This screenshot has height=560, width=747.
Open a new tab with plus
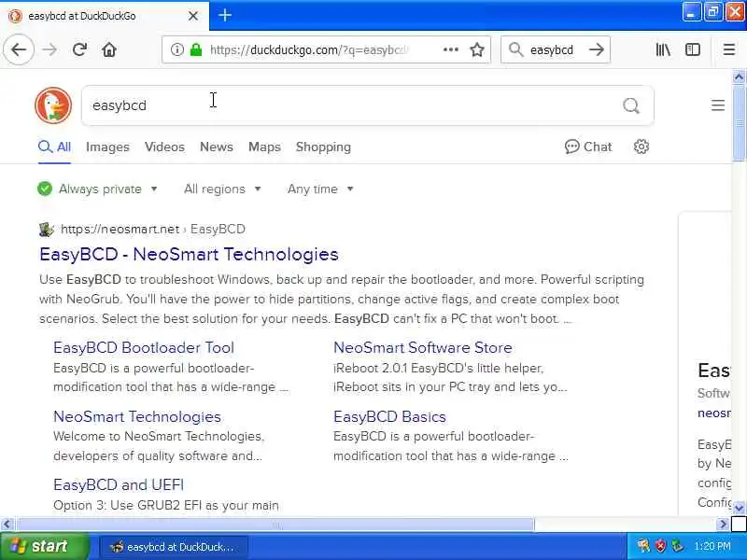coord(225,15)
